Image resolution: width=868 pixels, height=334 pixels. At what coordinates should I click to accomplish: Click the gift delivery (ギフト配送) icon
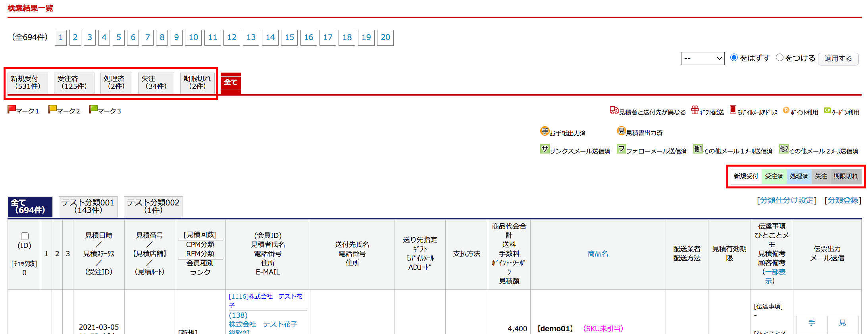tap(695, 110)
